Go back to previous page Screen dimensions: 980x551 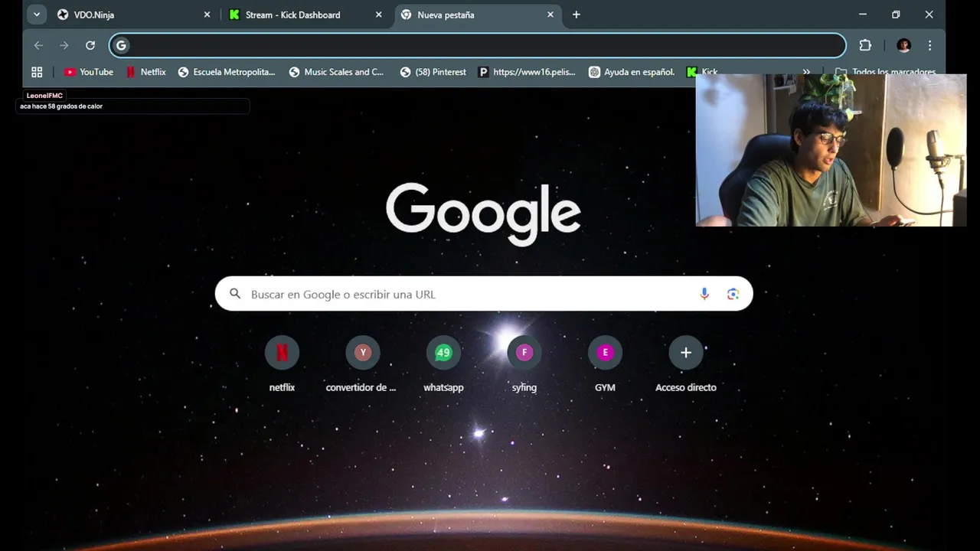pos(38,45)
